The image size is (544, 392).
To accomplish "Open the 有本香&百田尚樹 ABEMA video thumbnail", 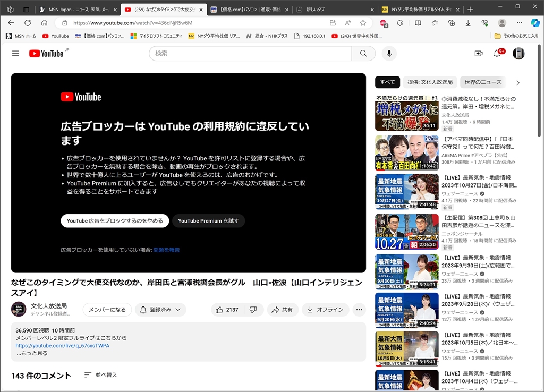I will [406, 153].
